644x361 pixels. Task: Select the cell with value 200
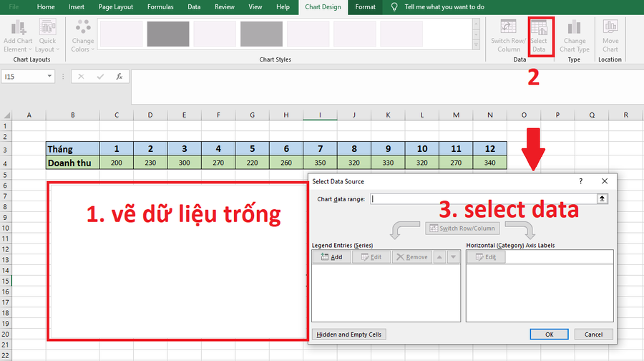point(117,163)
